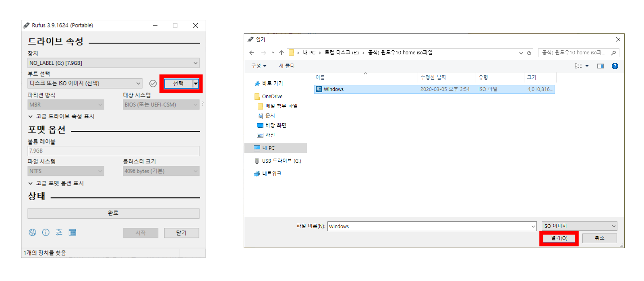Image resolution: width=644 pixels, height=281 pixels.
Task: Click the arrow beside the 선택 button
Action: (196, 84)
